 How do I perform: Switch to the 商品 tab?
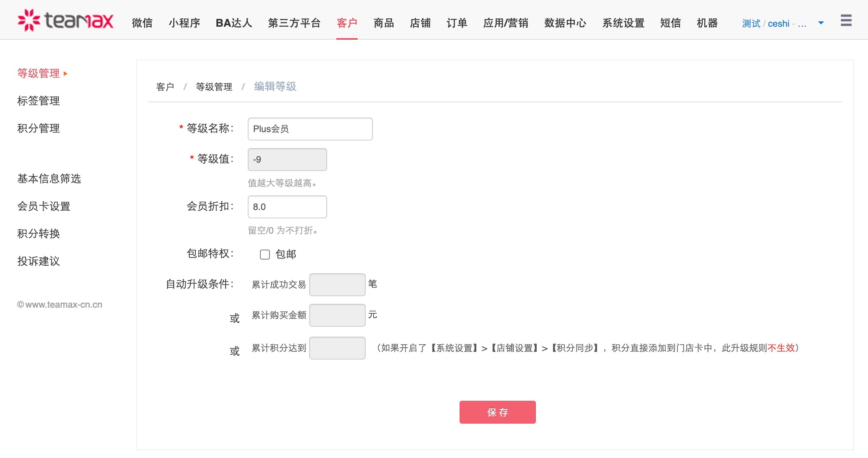[384, 23]
